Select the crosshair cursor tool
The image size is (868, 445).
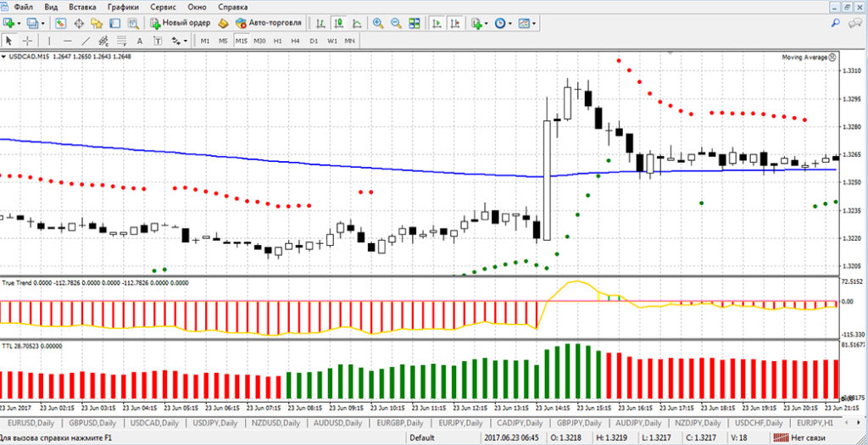[28, 41]
